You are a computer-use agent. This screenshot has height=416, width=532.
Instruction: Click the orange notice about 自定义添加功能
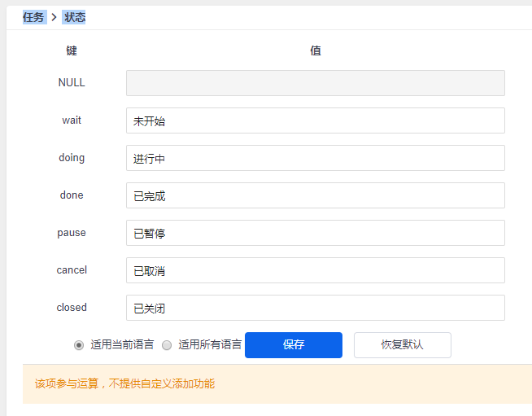point(124,383)
